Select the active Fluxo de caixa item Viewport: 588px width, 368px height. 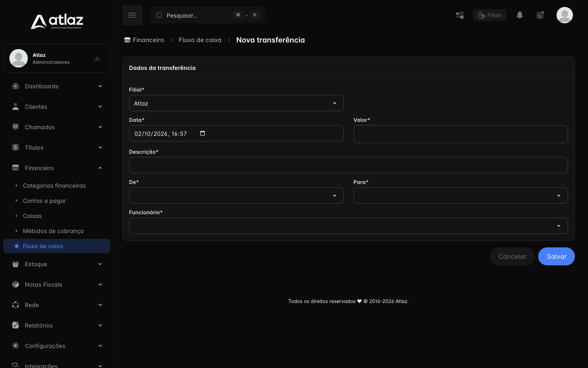(x=57, y=246)
